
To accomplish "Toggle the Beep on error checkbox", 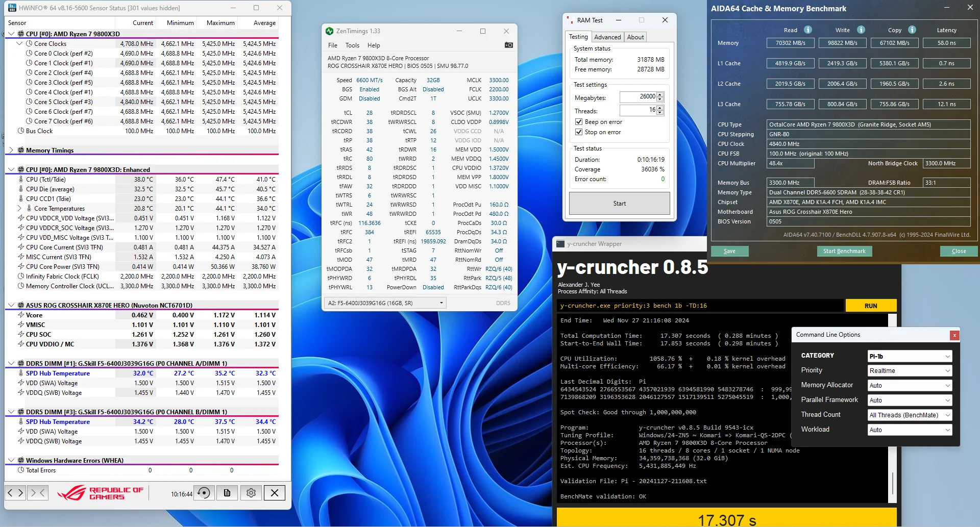I will (x=579, y=122).
